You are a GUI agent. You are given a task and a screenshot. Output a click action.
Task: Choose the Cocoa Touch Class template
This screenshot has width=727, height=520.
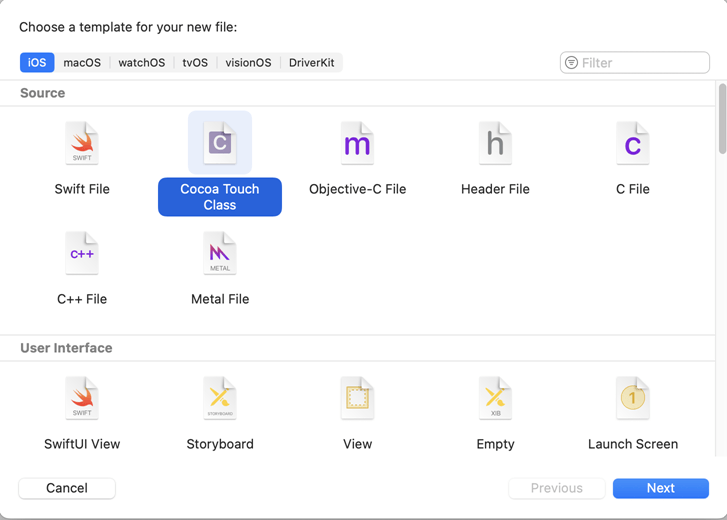pos(220,144)
